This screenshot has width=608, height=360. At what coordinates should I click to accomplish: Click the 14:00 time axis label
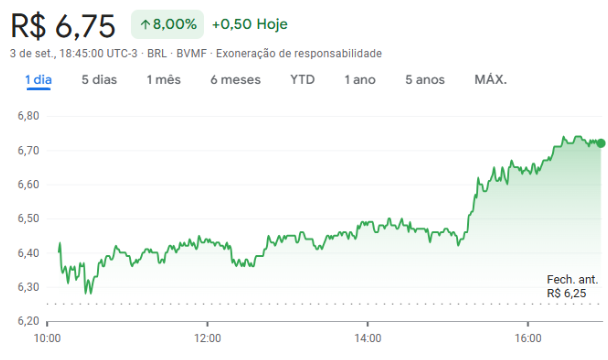pyautogui.click(x=368, y=338)
